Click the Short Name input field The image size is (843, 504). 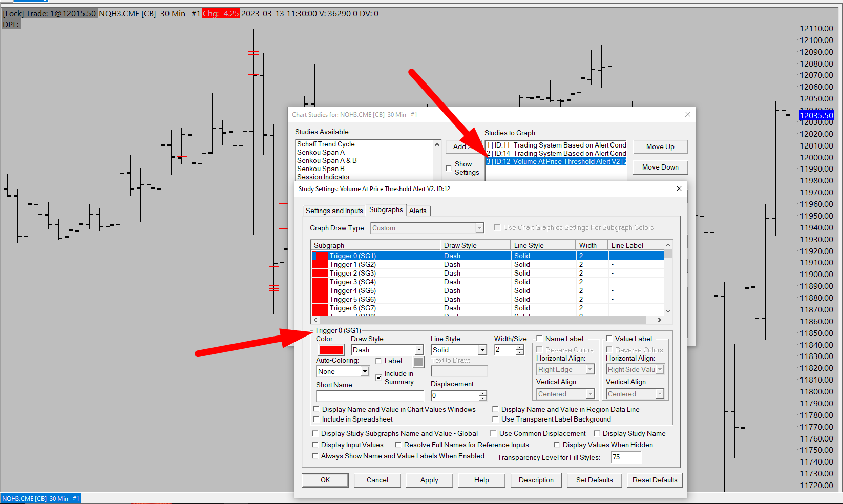pos(370,395)
